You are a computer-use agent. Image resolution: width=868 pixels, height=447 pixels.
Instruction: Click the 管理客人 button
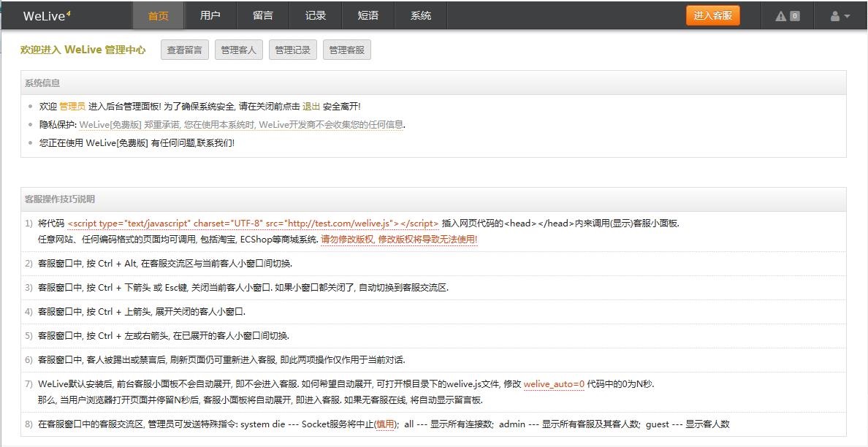point(239,50)
